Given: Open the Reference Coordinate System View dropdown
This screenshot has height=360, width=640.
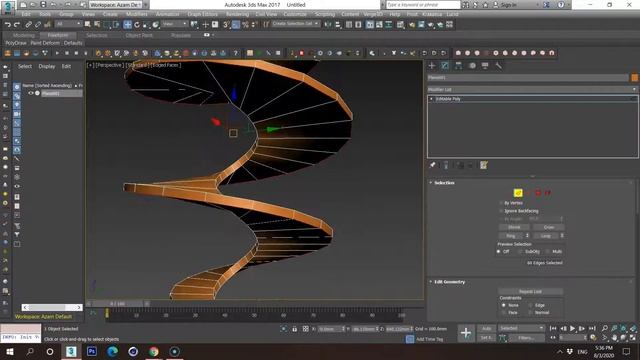Looking at the screenshot, I should coord(174,24).
